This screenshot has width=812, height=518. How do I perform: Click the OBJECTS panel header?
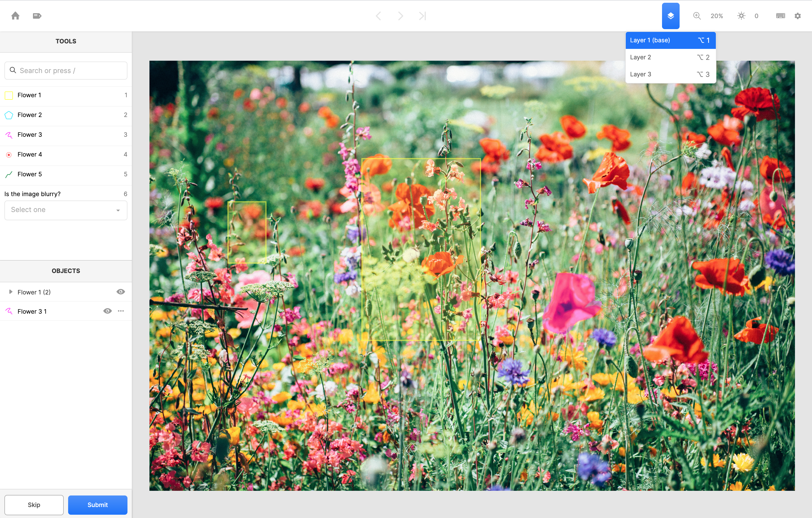click(x=66, y=271)
